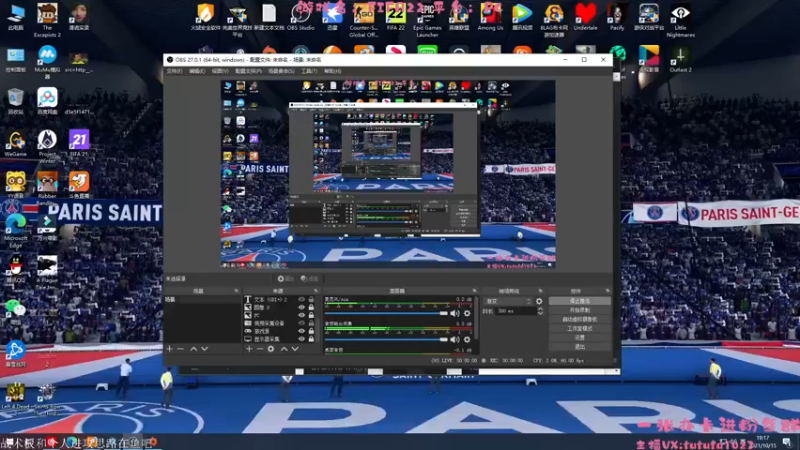Enable 工作室模式 studio mode button
The height and width of the screenshot is (450, 800).
point(580,329)
